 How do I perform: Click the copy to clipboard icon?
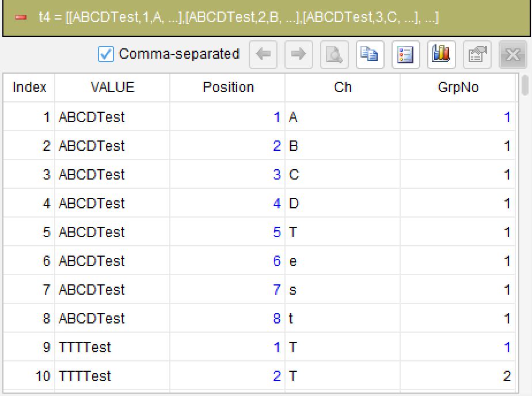370,55
